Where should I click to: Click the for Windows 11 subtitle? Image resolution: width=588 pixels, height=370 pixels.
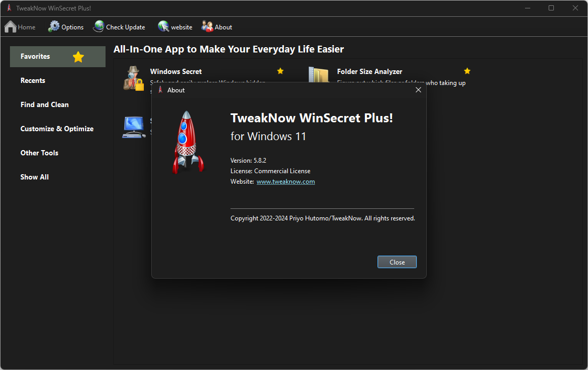[268, 136]
